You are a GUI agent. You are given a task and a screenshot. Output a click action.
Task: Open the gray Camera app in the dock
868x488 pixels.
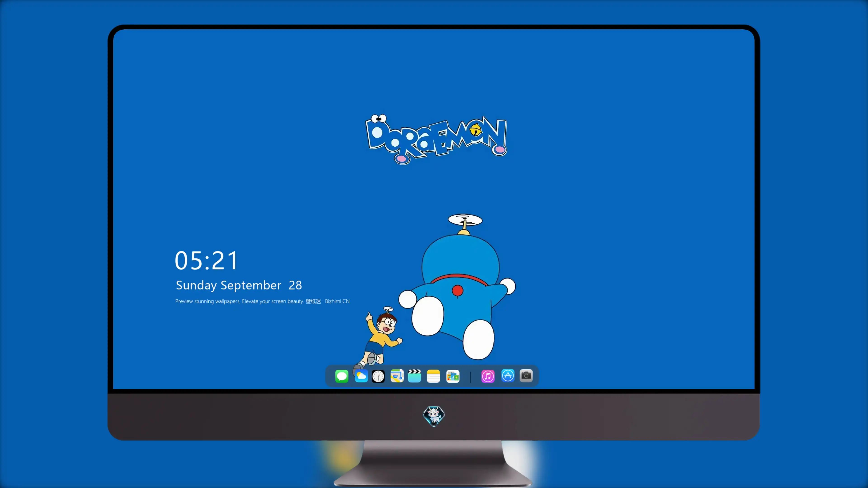pyautogui.click(x=526, y=375)
